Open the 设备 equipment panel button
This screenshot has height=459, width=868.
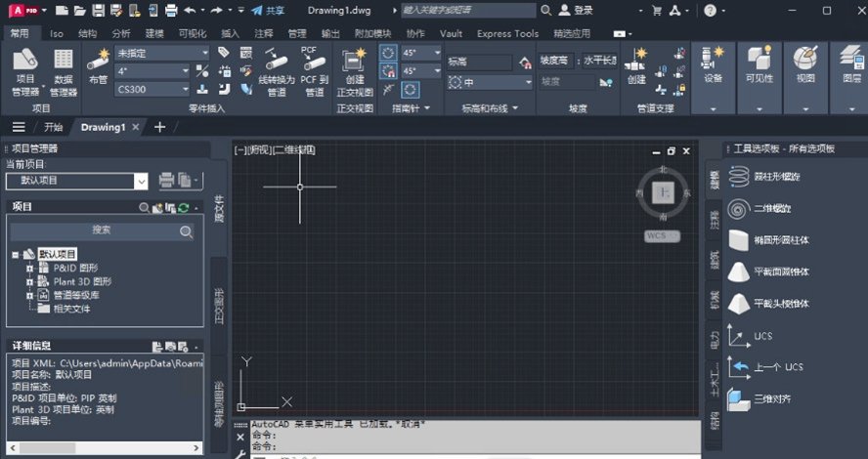(713, 66)
